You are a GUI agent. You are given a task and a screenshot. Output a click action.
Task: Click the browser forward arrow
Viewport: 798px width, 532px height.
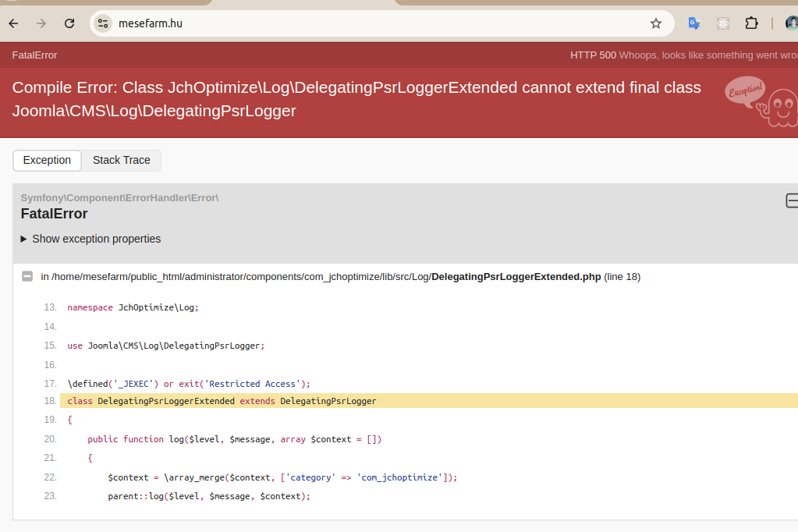click(41, 23)
